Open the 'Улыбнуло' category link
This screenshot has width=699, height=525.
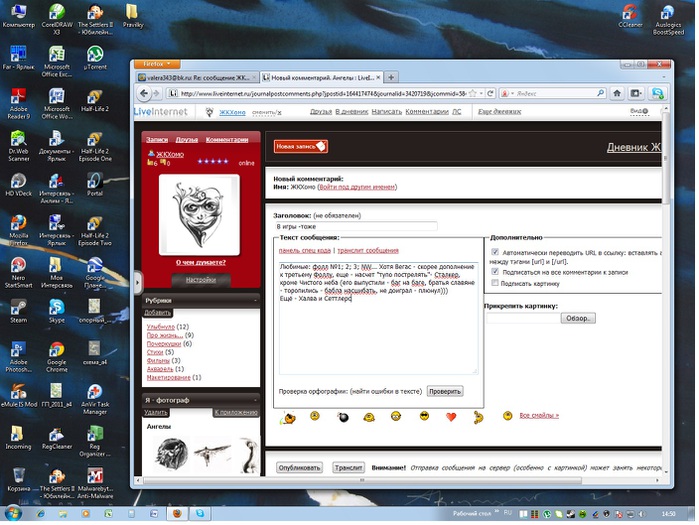coord(160,327)
